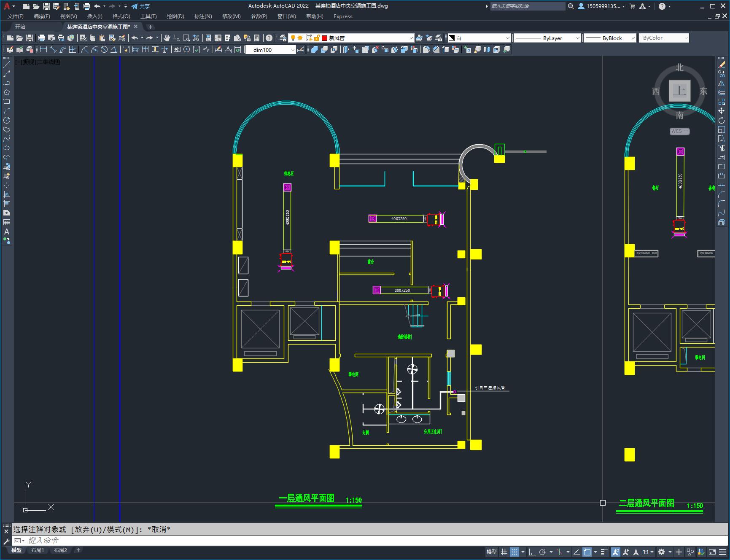Select the Line draw tool
Image resolution: width=730 pixels, height=560 pixels.
pyautogui.click(x=7, y=65)
